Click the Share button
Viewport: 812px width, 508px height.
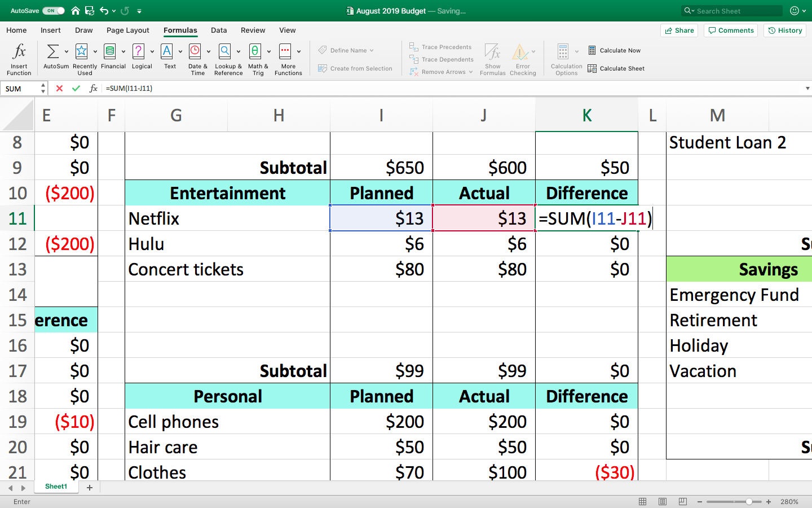tap(679, 30)
